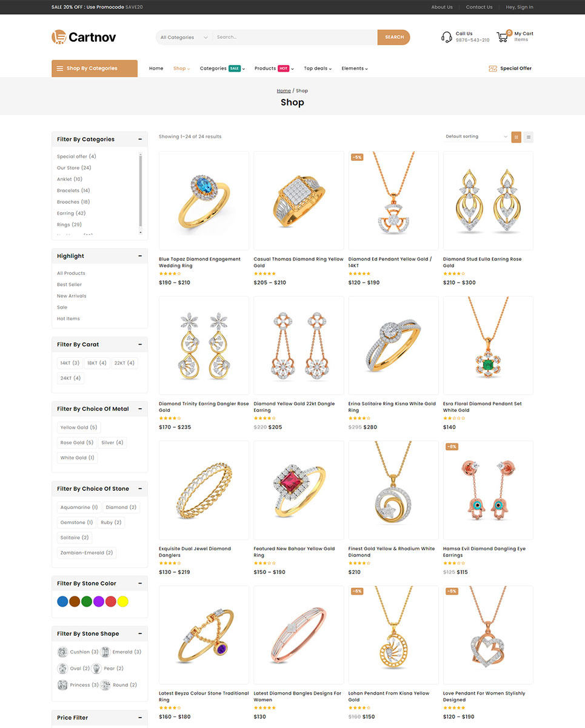Click the Cartnov logo
This screenshot has width=585, height=728.
coord(84,37)
